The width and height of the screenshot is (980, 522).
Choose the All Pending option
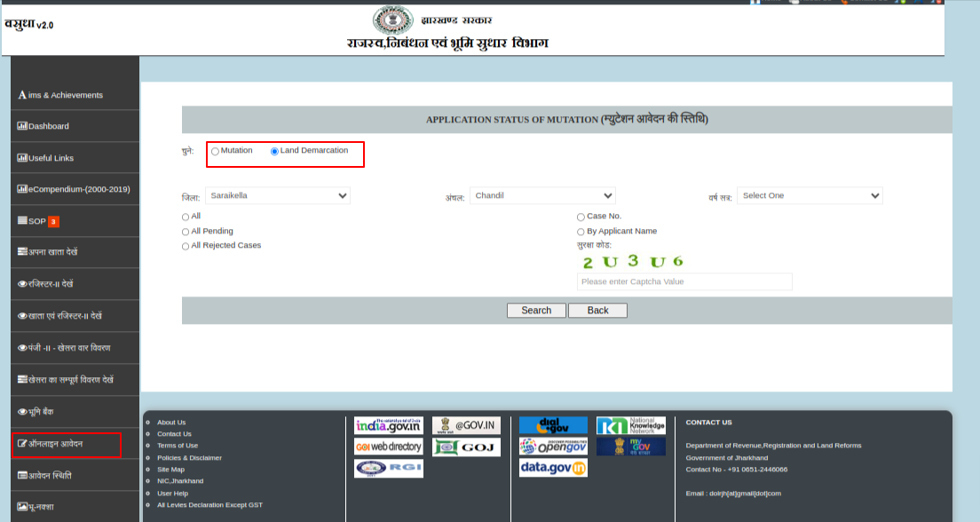[x=186, y=231]
